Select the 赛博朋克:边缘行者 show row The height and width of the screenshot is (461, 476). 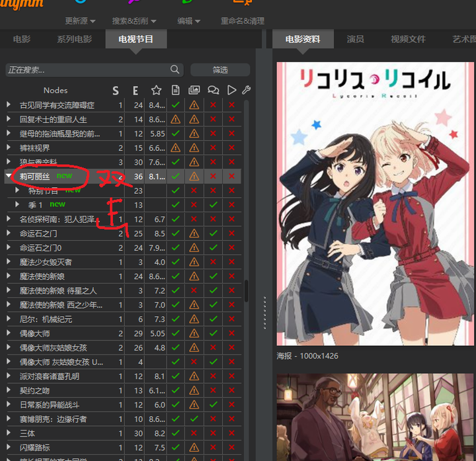point(123,419)
